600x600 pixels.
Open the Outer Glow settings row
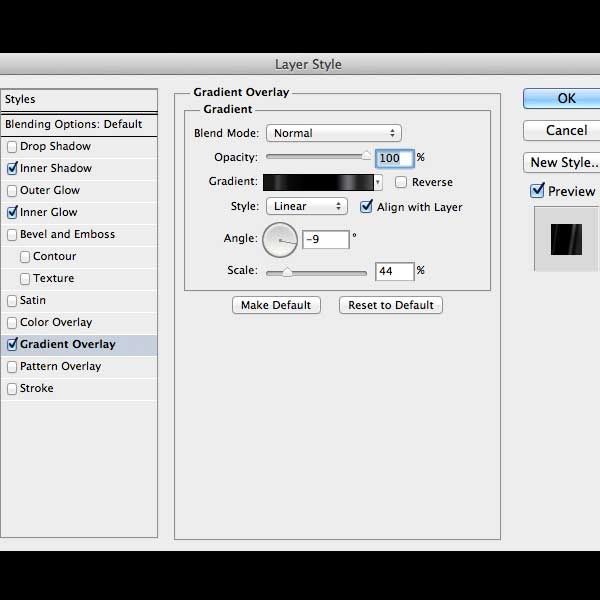click(79, 191)
